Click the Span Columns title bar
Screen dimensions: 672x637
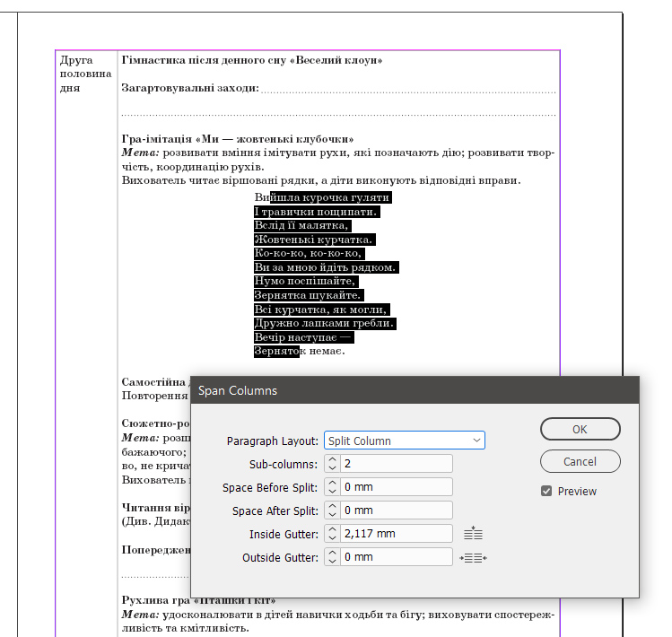(415, 390)
